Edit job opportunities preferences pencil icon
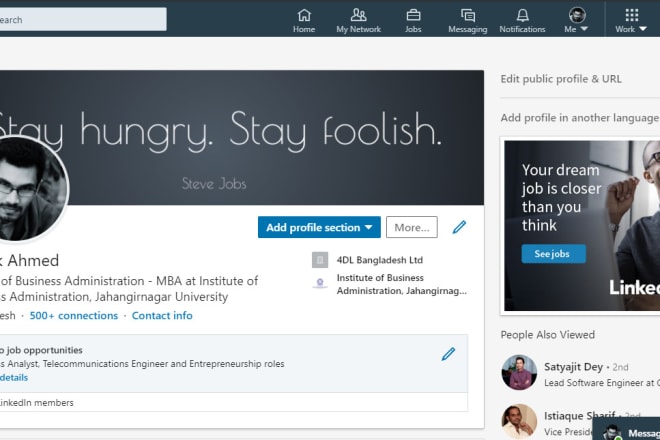Image resolution: width=660 pixels, height=440 pixels. pyautogui.click(x=448, y=354)
